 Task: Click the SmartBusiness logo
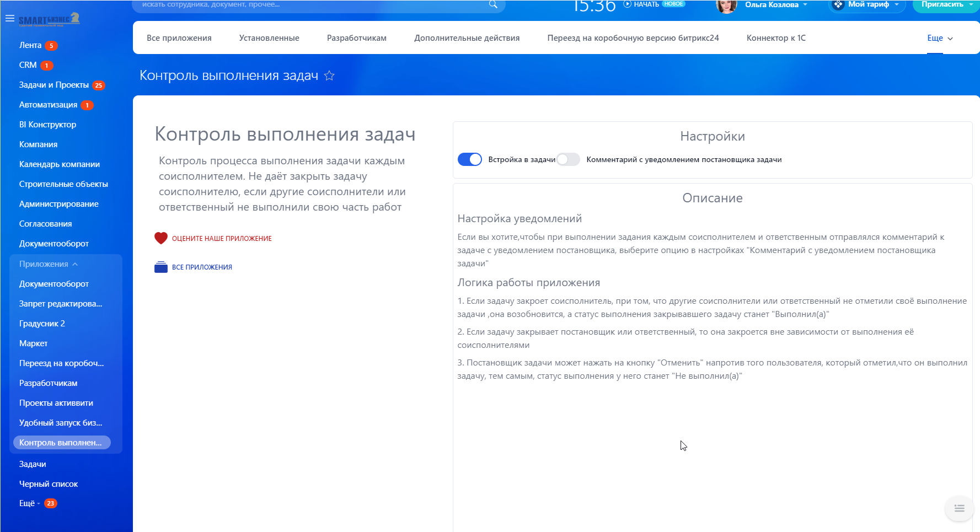click(x=49, y=19)
